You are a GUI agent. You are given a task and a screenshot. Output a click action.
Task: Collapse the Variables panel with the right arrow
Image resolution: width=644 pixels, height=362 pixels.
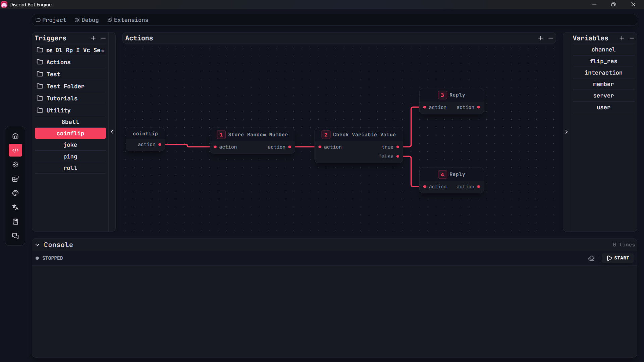coord(567,132)
